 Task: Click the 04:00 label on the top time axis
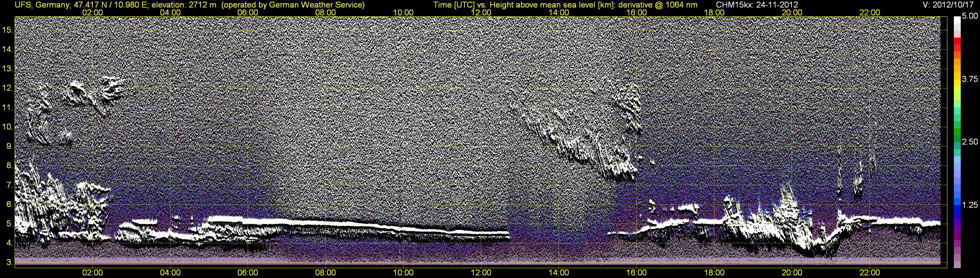[x=170, y=12]
